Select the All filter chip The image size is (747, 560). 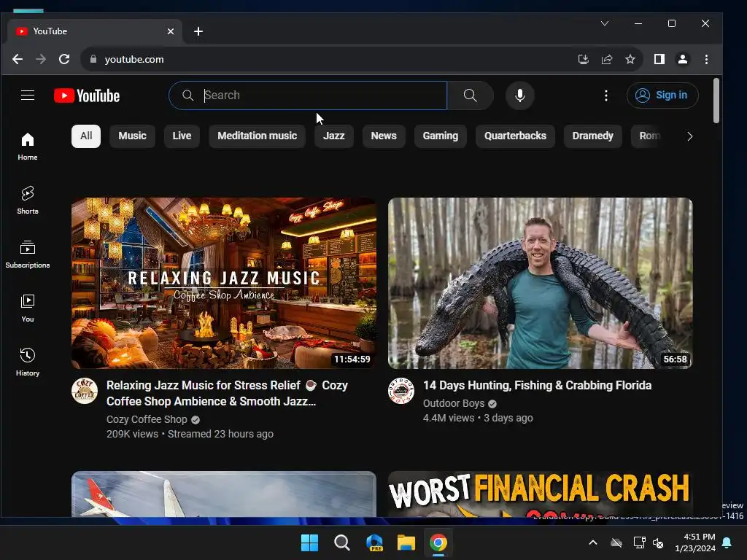[86, 136]
